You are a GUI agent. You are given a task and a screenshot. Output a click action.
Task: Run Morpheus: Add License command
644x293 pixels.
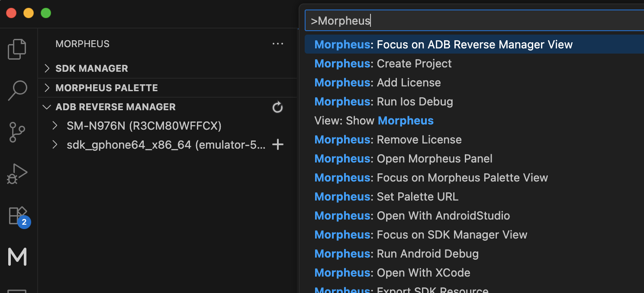click(474, 83)
